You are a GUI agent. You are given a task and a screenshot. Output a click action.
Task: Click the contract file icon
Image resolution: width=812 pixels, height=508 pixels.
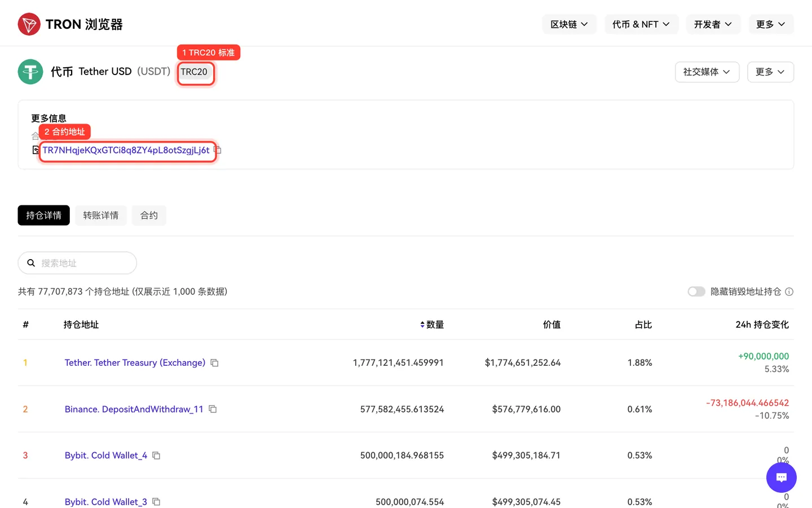click(x=36, y=150)
